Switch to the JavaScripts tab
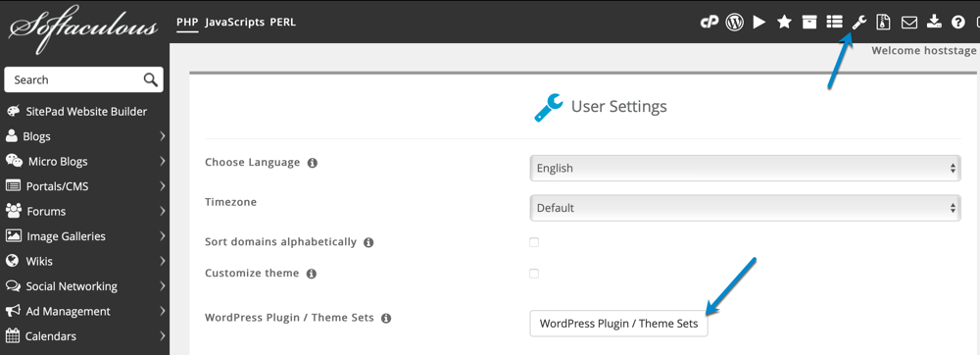 click(234, 22)
